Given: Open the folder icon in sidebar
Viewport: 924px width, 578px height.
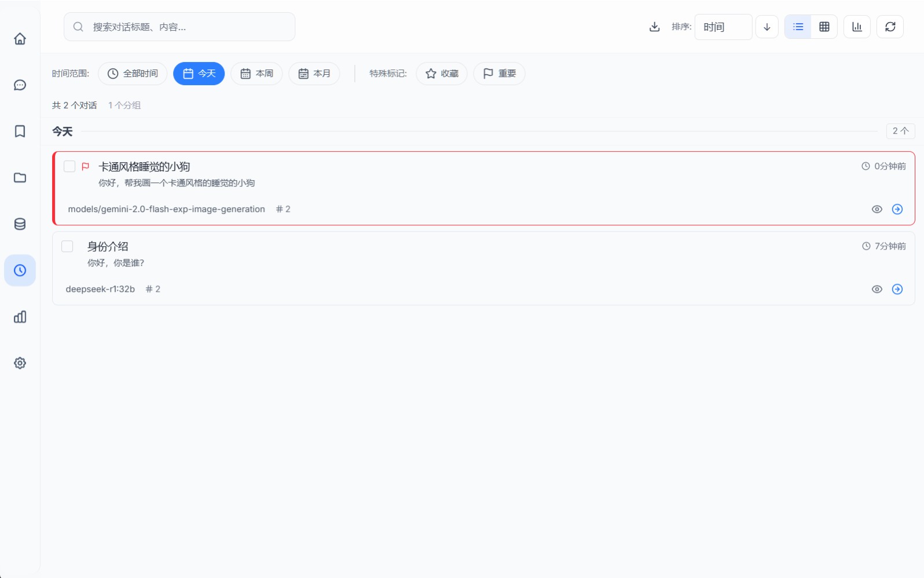Looking at the screenshot, I should pos(20,178).
